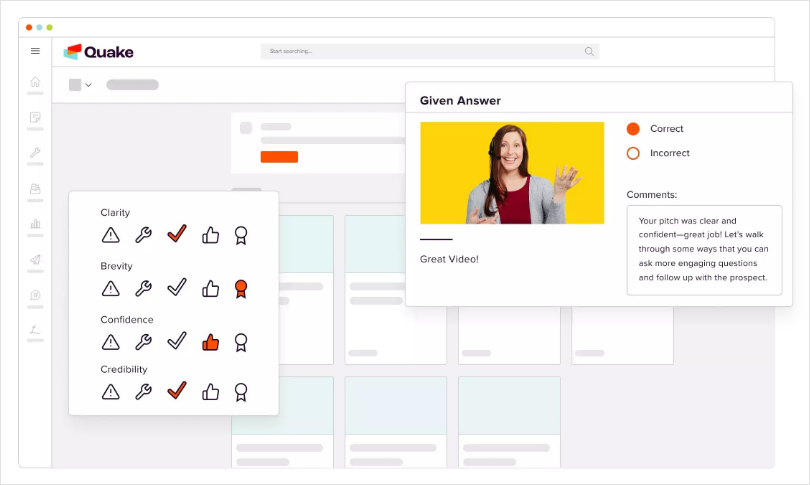Rate Brevity with the thumbs up
The width and height of the screenshot is (810, 485).
210,288
